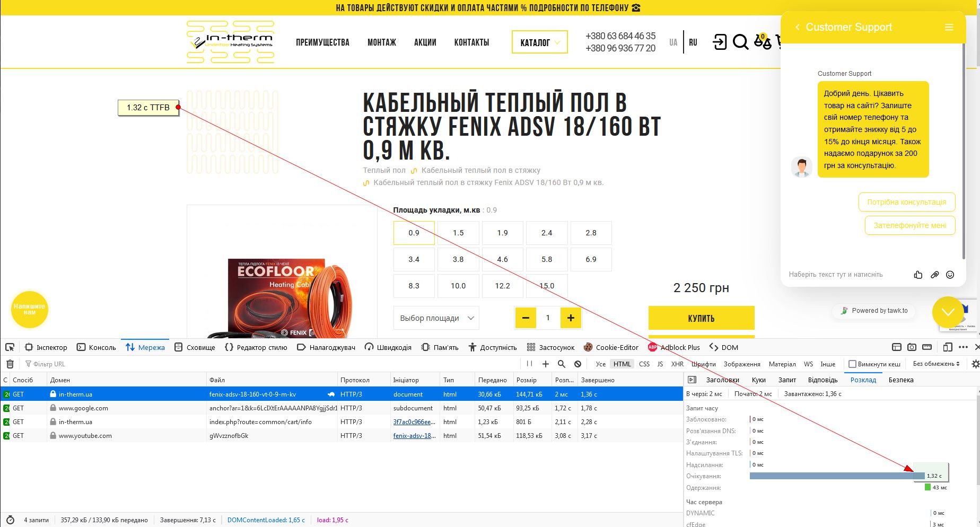Open the ПРЕИМУЩЕСТВА navigation link
This screenshot has width=980, height=527.
coord(322,42)
